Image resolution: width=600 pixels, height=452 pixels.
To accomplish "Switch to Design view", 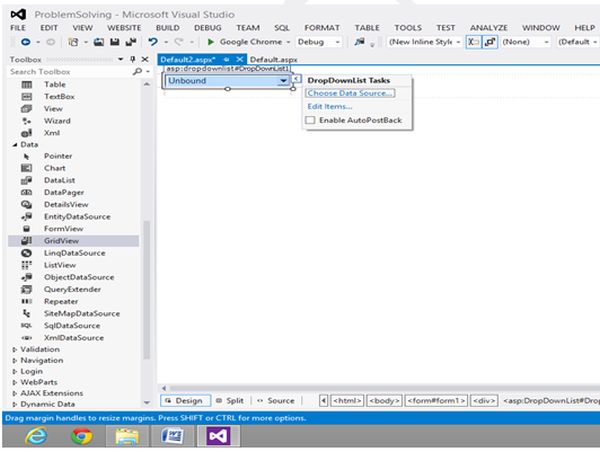I will (185, 401).
